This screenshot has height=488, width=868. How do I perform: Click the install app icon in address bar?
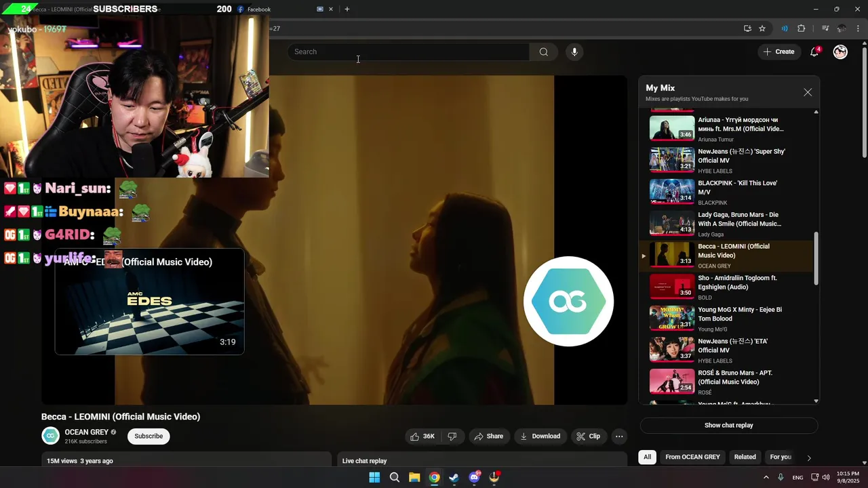point(747,28)
